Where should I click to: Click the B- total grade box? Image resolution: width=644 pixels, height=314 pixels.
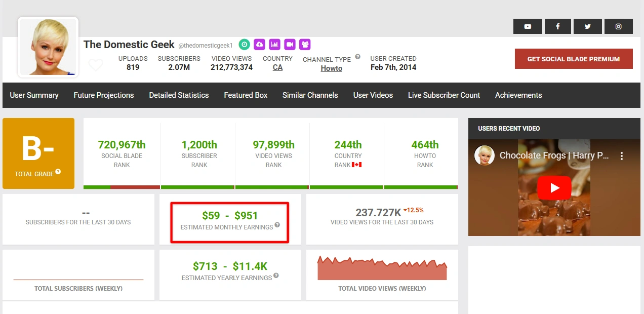tap(38, 153)
